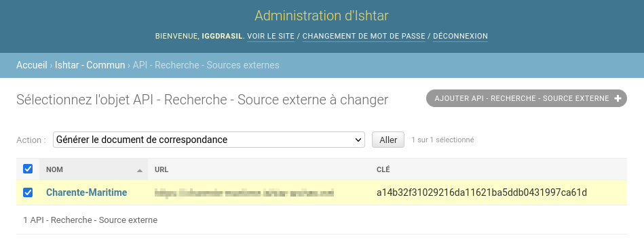This screenshot has width=644, height=246.
Task: Click the key value a14b32f3... cell
Action: [482, 192]
